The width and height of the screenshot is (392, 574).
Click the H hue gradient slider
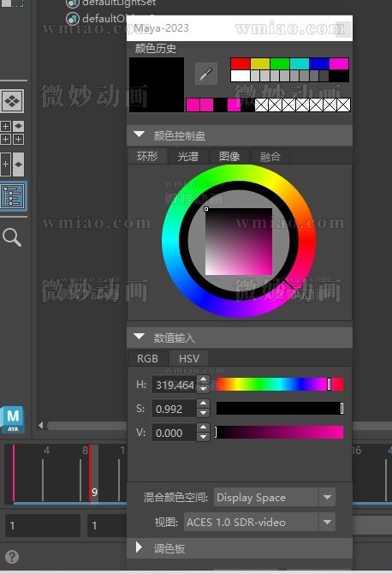tap(280, 385)
